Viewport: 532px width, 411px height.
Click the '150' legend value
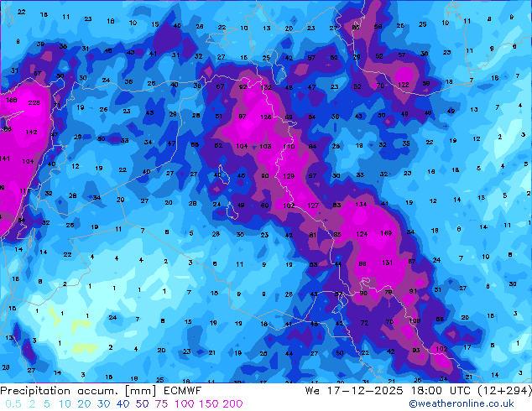click(x=208, y=404)
